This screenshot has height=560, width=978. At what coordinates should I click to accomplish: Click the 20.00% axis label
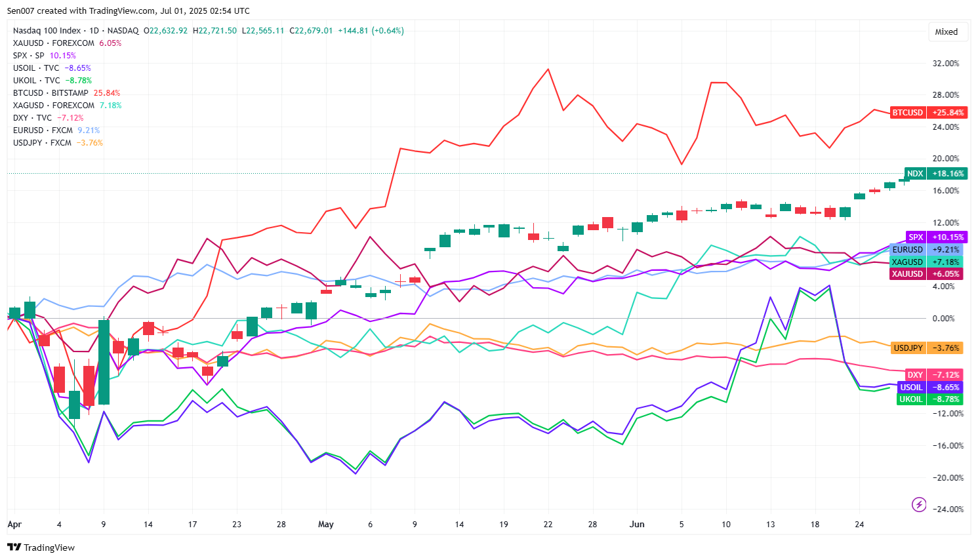pos(945,159)
